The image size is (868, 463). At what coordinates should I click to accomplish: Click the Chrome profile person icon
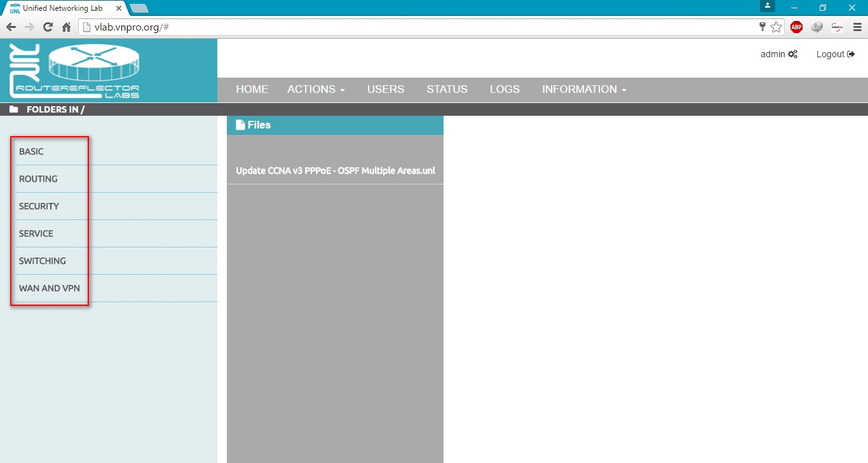click(x=767, y=6)
